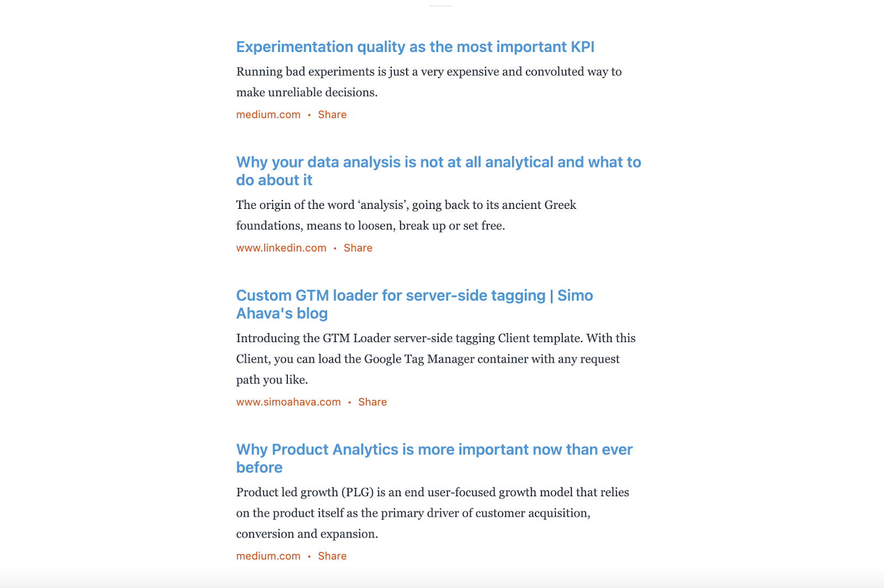Click the 'Running bad experiments' summary text
The image size is (884, 588).
click(x=429, y=82)
